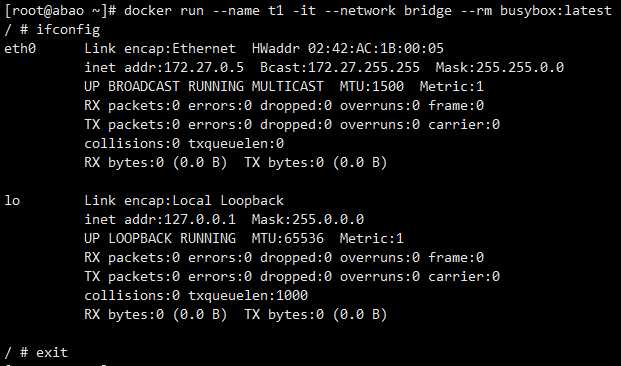Click the MTU:65536 value
The height and width of the screenshot is (366, 621).
click(x=288, y=238)
